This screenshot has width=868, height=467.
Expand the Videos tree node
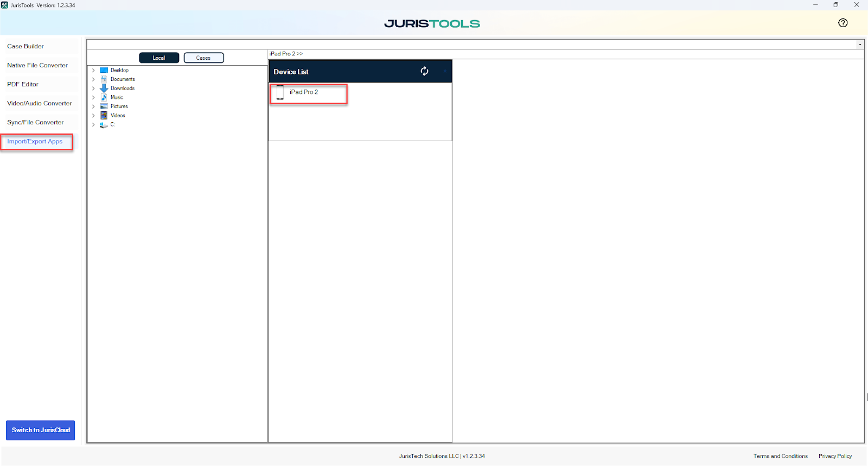[93, 115]
